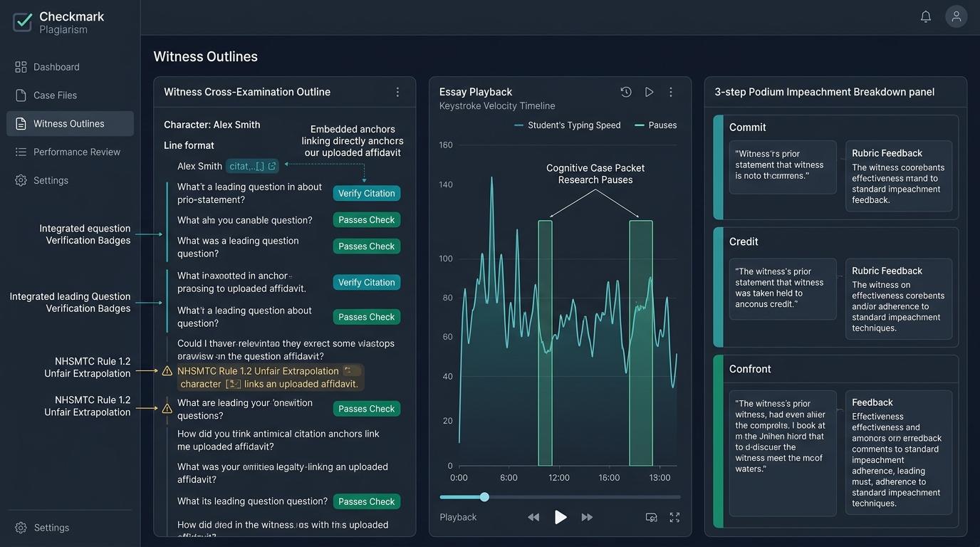The width and height of the screenshot is (980, 547).
Task: Toggle the Pauses legend entry
Action: [x=656, y=125]
